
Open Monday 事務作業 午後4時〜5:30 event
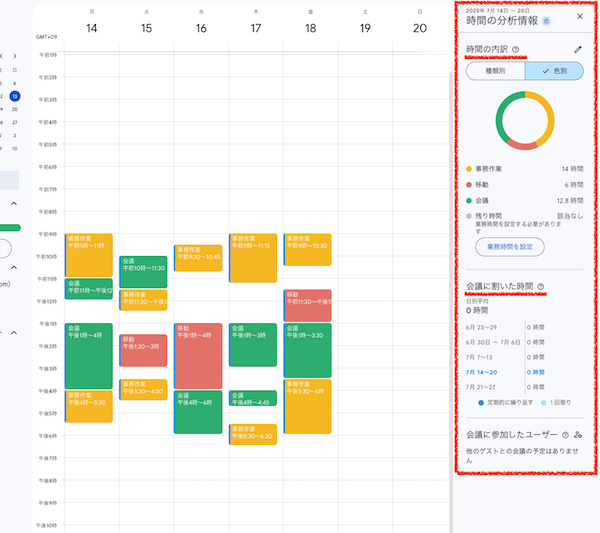[x=88, y=406]
